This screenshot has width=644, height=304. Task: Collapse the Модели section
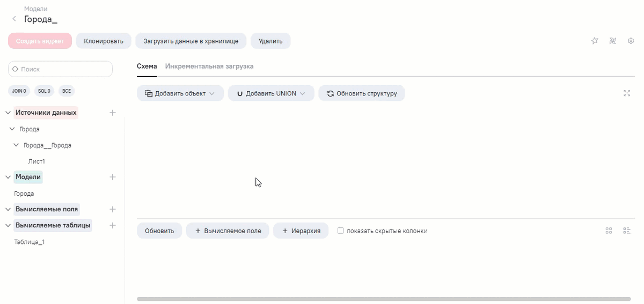point(8,177)
